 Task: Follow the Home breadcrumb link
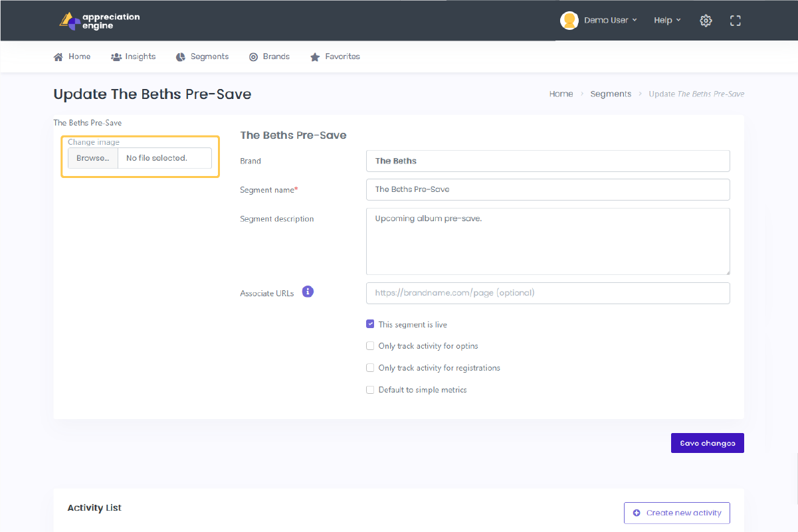[561, 94]
